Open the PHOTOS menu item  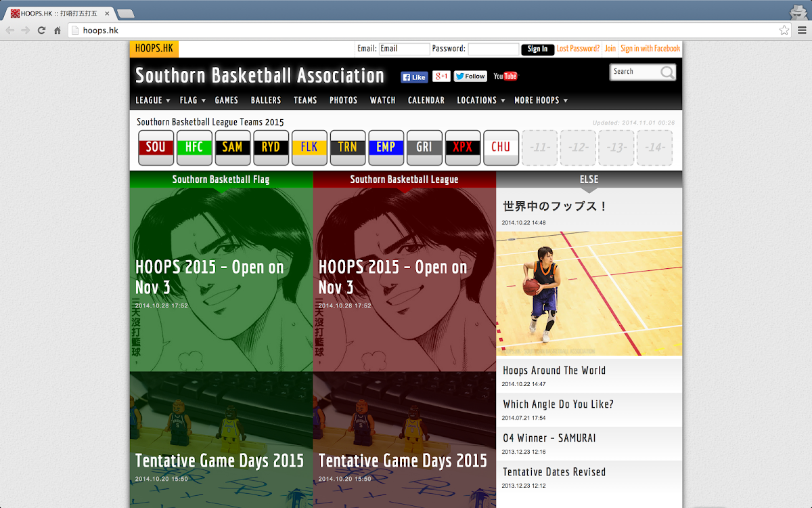(x=344, y=100)
